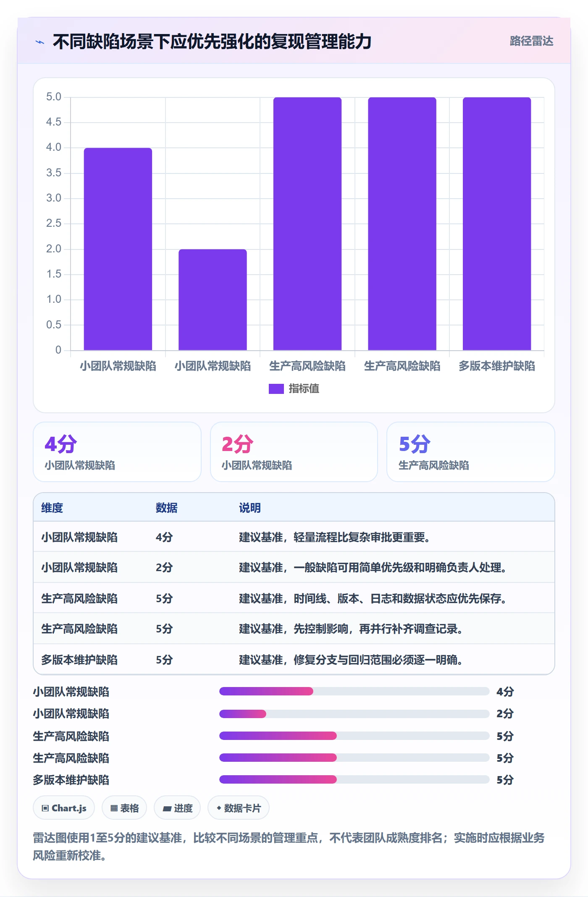Click row about 修复分支与回归范围
This screenshot has width=588, height=897.
click(x=294, y=659)
